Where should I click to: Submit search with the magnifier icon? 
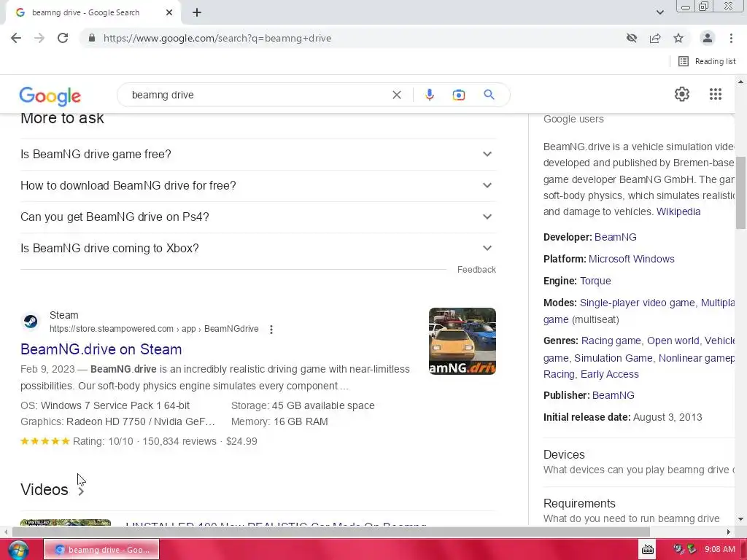pyautogui.click(x=489, y=95)
